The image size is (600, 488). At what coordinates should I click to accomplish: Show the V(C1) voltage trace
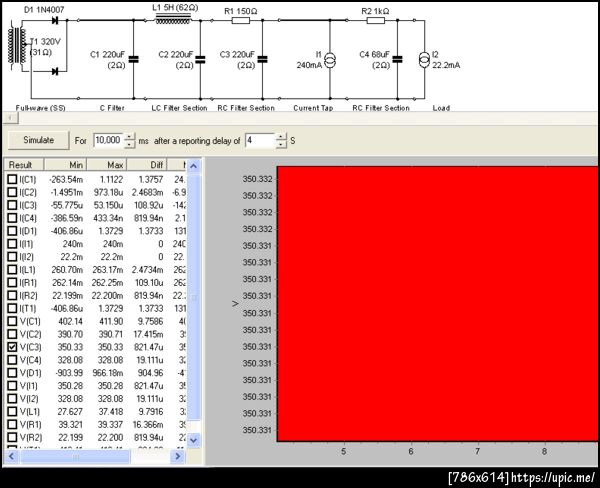(13, 321)
